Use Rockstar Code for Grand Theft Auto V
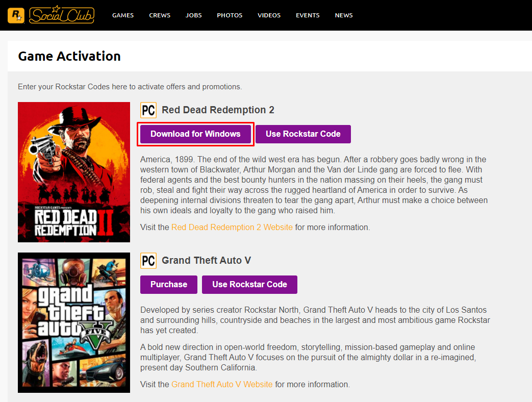The width and height of the screenshot is (532, 402). point(249,284)
